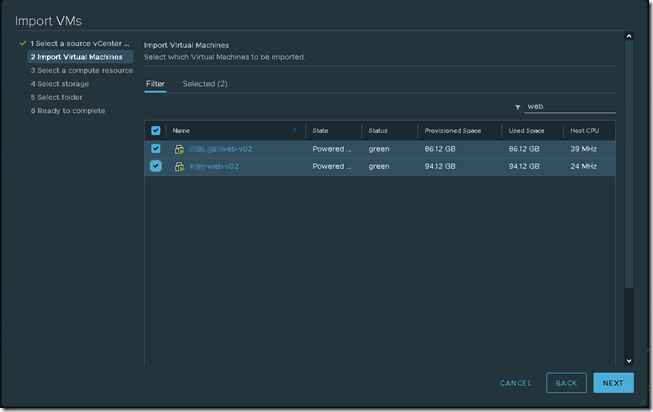Click the filter funnel icon

coord(518,107)
